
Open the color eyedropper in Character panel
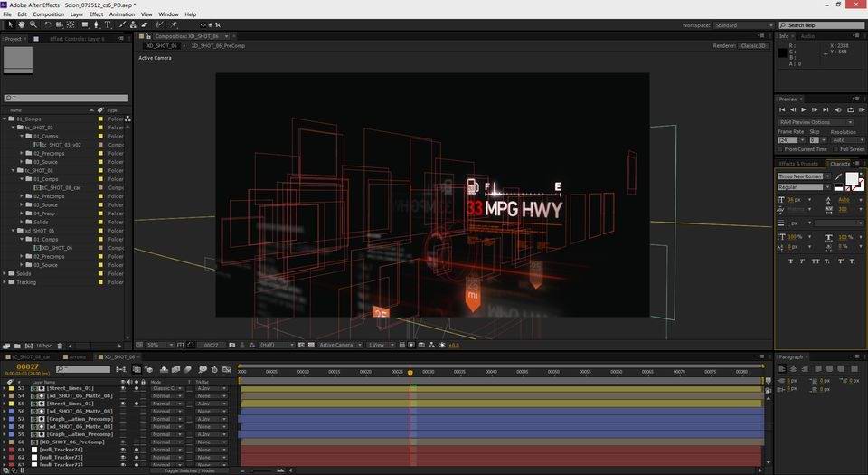pos(839,176)
